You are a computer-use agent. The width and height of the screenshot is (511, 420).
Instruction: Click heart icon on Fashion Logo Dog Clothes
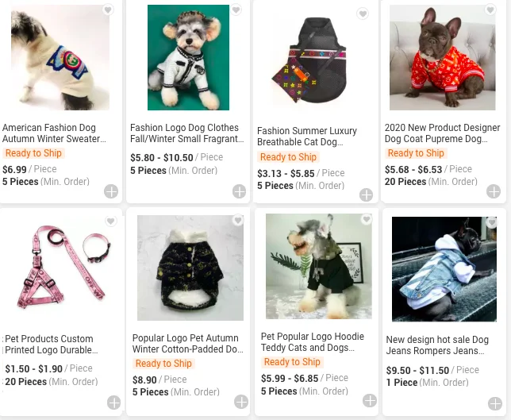tap(236, 10)
